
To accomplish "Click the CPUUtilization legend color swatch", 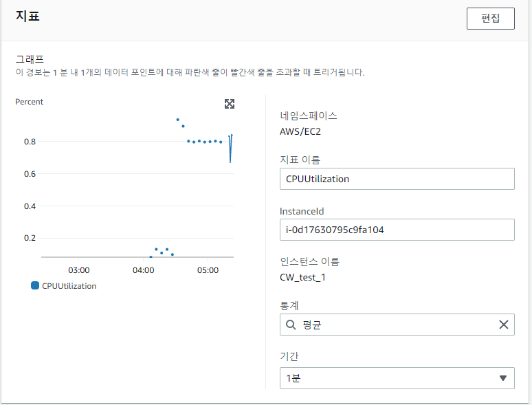I will tap(35, 285).
